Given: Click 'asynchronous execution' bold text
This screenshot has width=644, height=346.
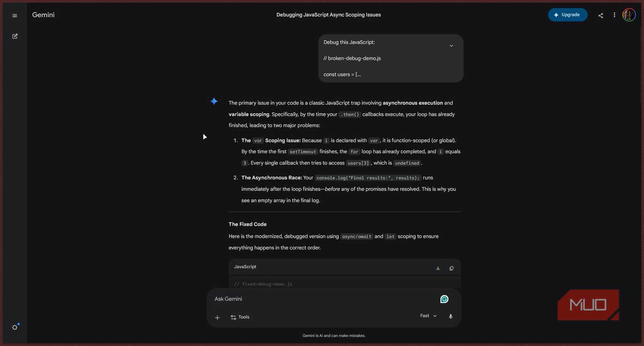Looking at the screenshot, I should pos(413,103).
